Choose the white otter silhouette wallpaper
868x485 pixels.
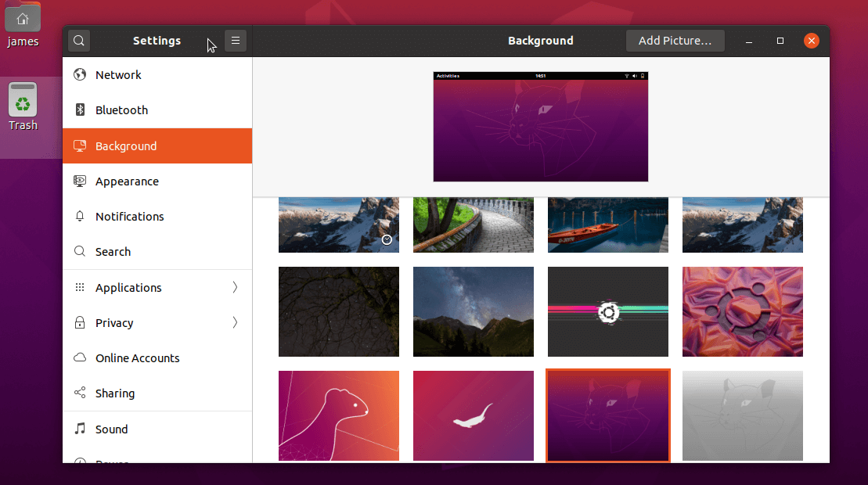pyautogui.click(x=474, y=415)
